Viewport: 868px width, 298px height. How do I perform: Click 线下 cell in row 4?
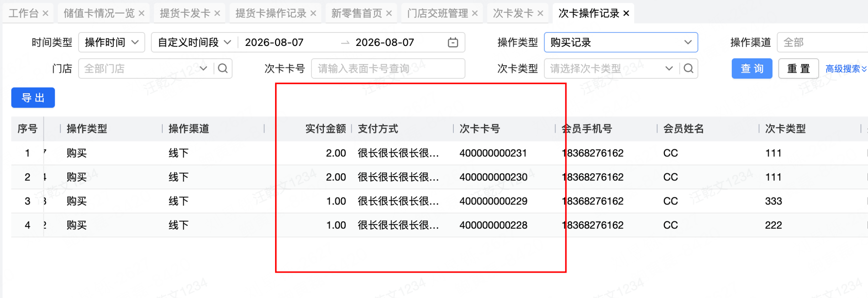(179, 225)
